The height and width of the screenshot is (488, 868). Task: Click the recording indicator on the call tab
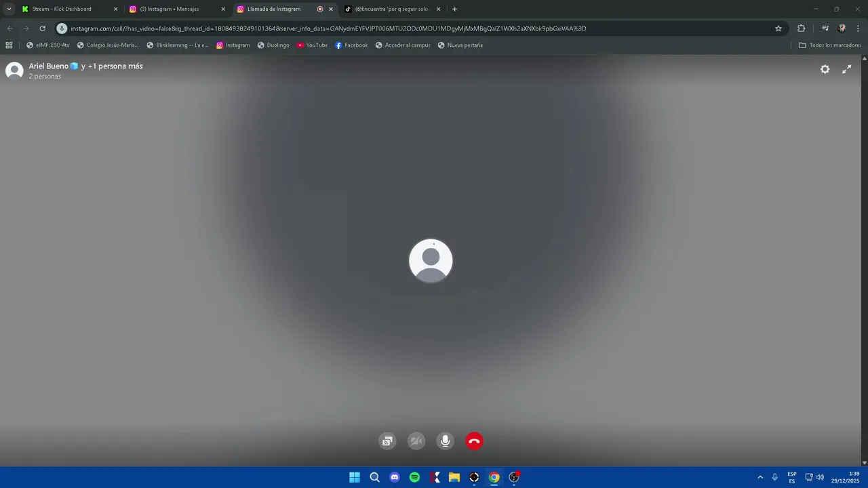coord(320,9)
